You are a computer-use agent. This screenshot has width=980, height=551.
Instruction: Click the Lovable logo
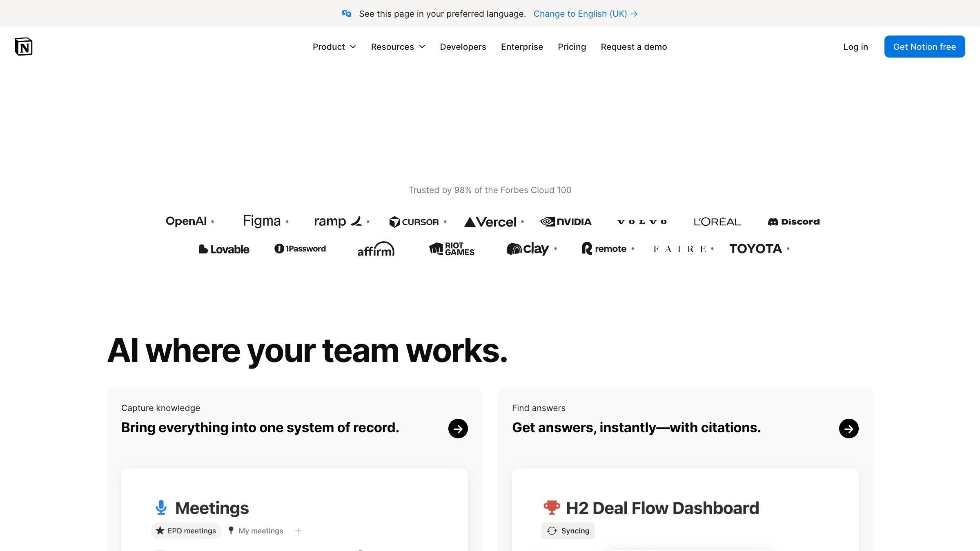(224, 249)
